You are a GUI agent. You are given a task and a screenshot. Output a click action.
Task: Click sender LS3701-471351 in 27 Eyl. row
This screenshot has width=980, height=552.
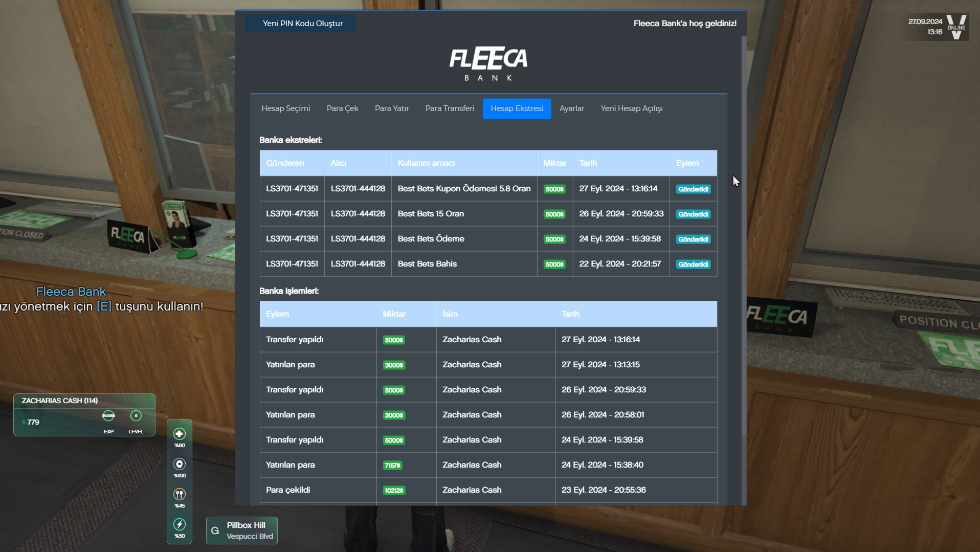[292, 189]
